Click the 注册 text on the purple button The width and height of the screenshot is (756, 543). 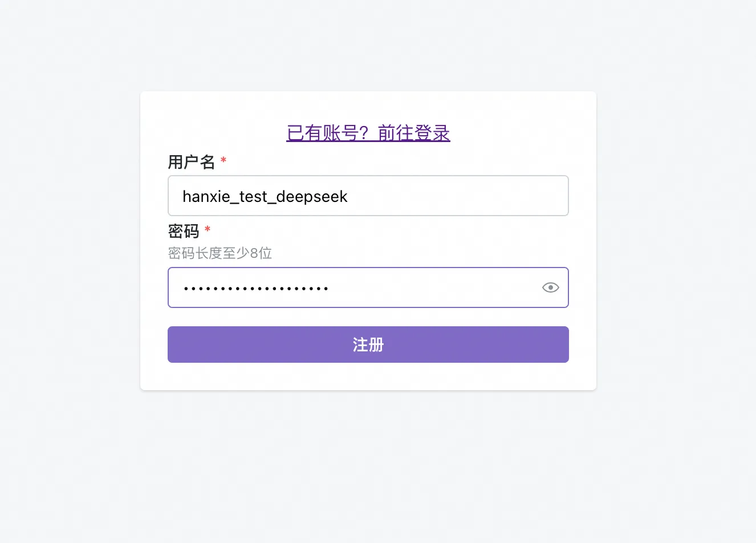(368, 345)
